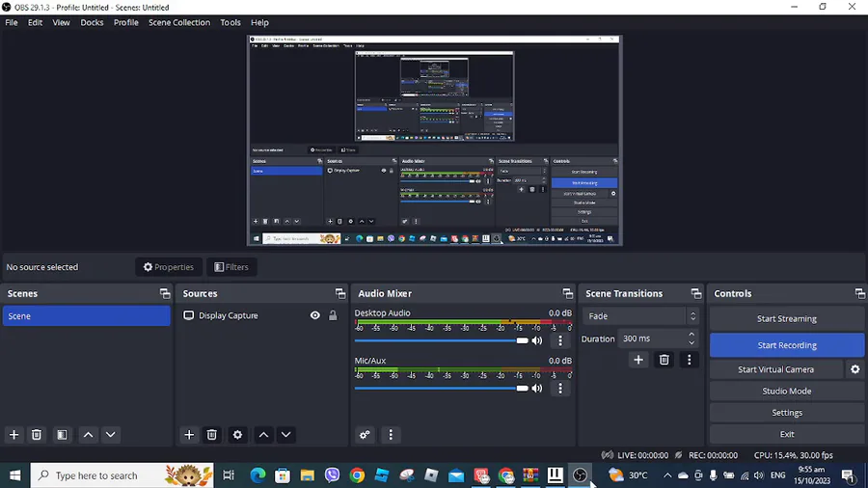The width and height of the screenshot is (868, 488).
Task: Click Start Recording button
Action: point(787,345)
